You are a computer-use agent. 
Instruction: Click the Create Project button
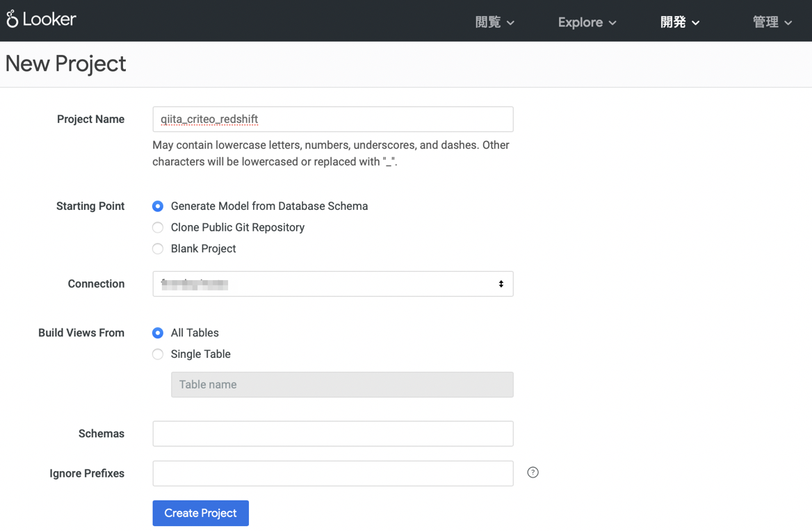click(200, 513)
